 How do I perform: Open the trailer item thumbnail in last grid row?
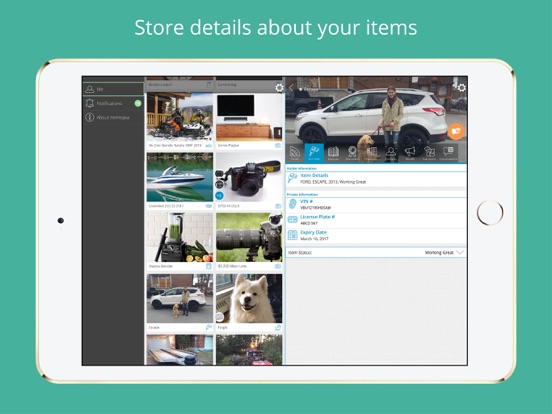tap(180, 350)
